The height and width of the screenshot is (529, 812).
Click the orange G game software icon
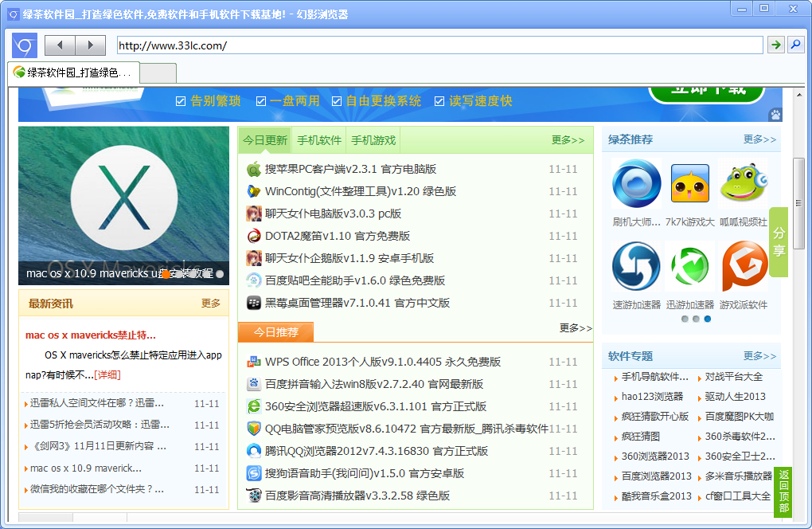[x=744, y=267]
